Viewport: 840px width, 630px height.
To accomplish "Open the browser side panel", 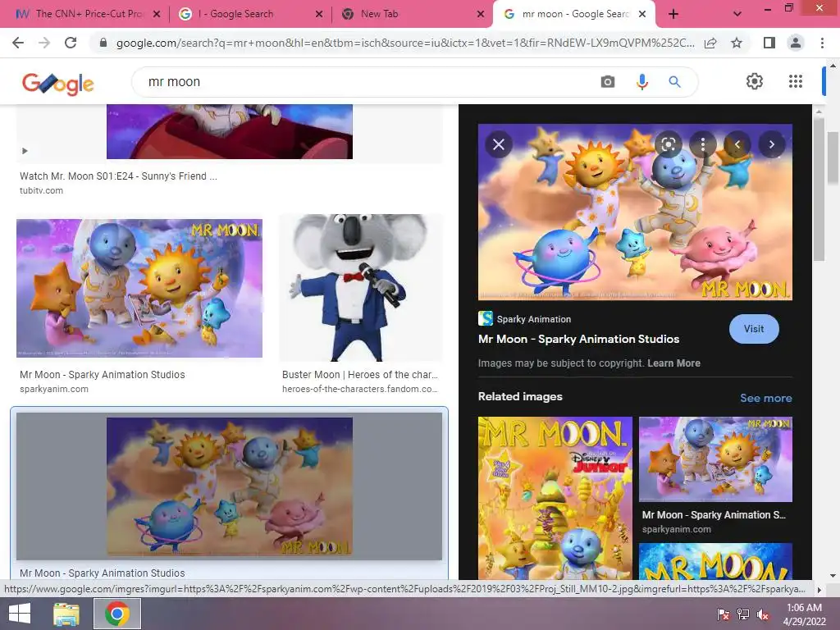I will 769,43.
